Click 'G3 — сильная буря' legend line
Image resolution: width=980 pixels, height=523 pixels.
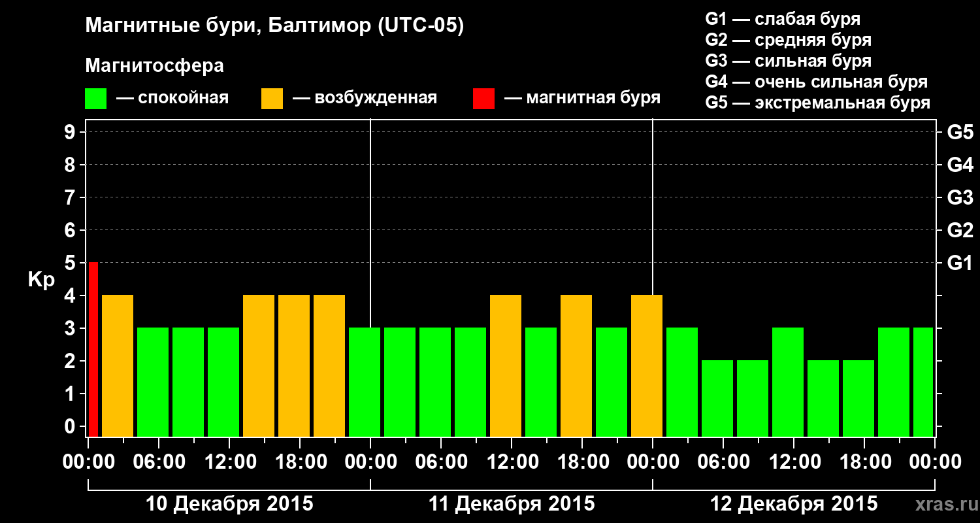788,61
